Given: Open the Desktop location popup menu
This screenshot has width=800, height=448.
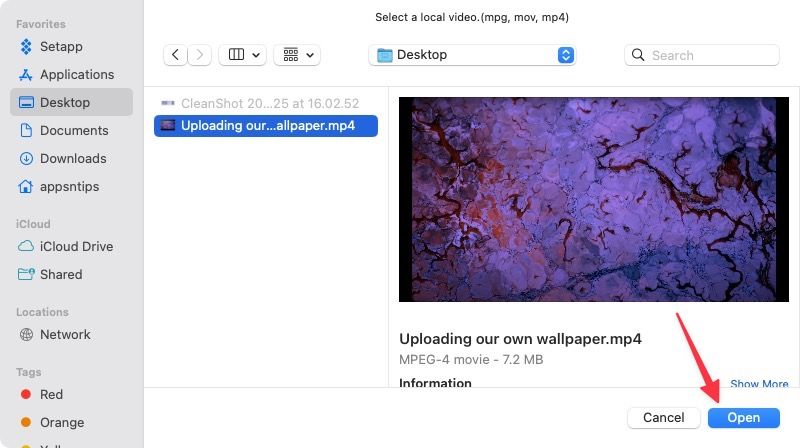Looking at the screenshot, I should (x=472, y=55).
